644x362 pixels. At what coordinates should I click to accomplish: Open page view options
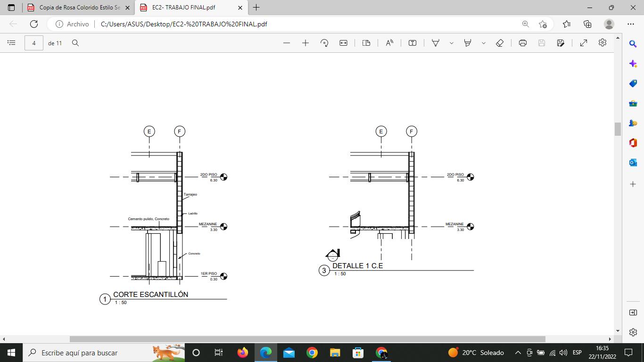[x=366, y=43]
